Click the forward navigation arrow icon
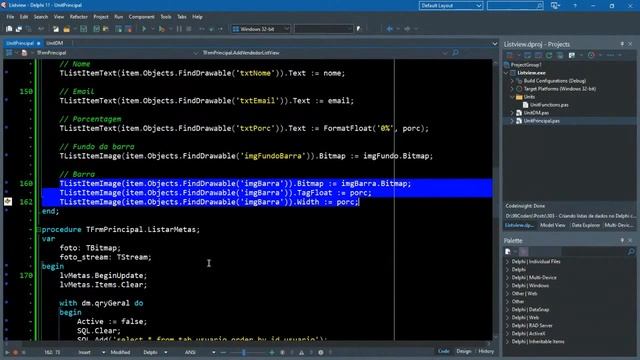This screenshot has height=360, width=640. pyautogui.click(x=407, y=29)
